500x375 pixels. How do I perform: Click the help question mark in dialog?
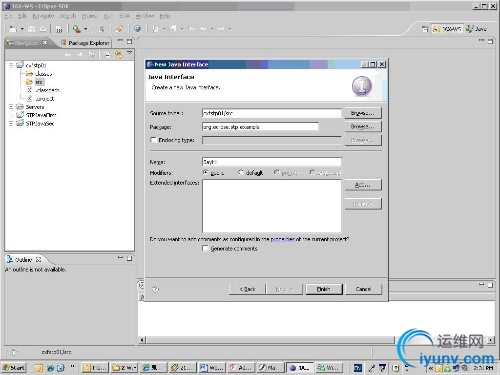(x=155, y=289)
